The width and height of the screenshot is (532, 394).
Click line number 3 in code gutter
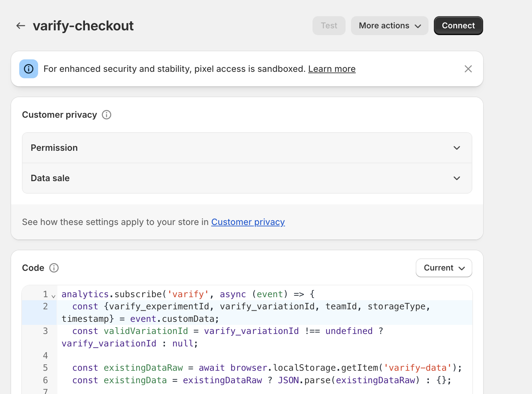click(x=46, y=331)
